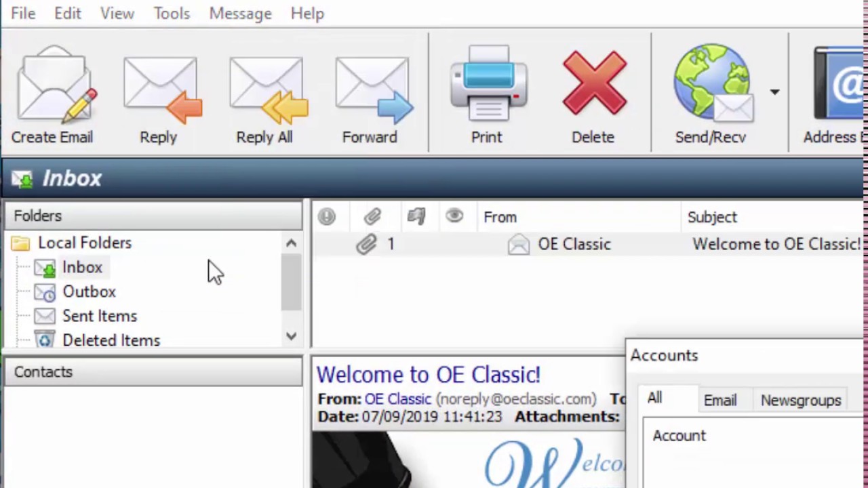
Task: Open the View menu
Action: [117, 14]
